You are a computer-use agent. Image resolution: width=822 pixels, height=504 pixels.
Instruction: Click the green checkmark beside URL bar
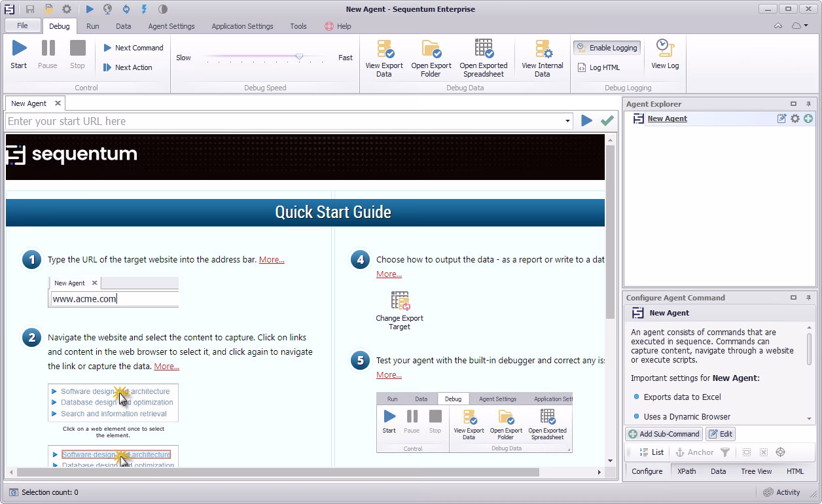tap(607, 120)
